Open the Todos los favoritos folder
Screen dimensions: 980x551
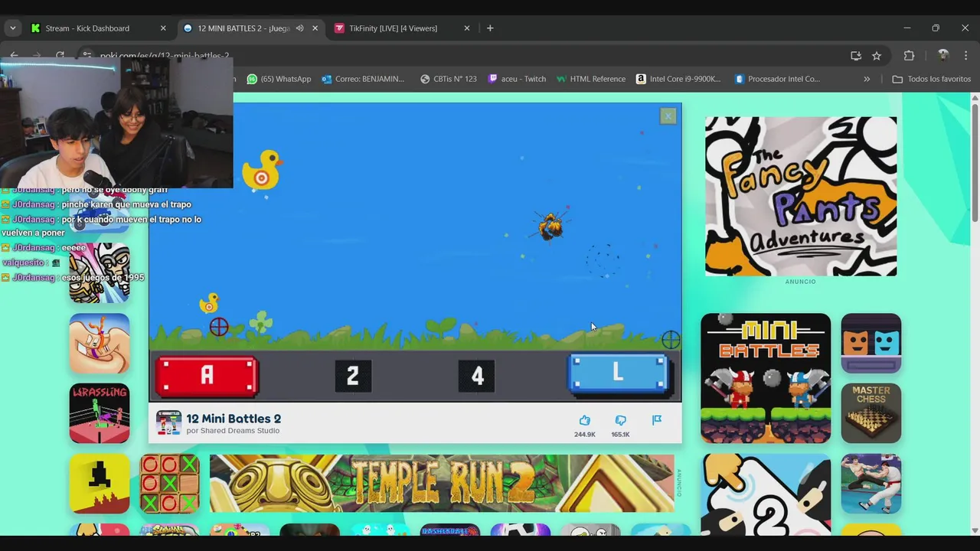click(x=931, y=79)
